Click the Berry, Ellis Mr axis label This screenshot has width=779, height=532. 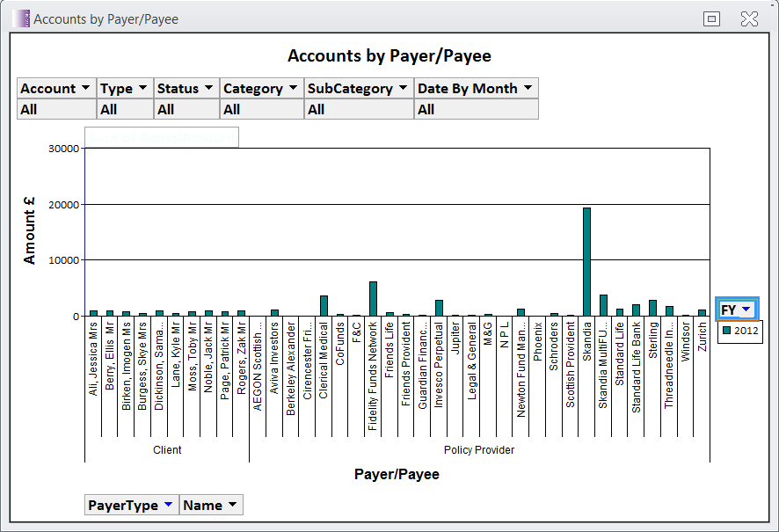pos(109,355)
